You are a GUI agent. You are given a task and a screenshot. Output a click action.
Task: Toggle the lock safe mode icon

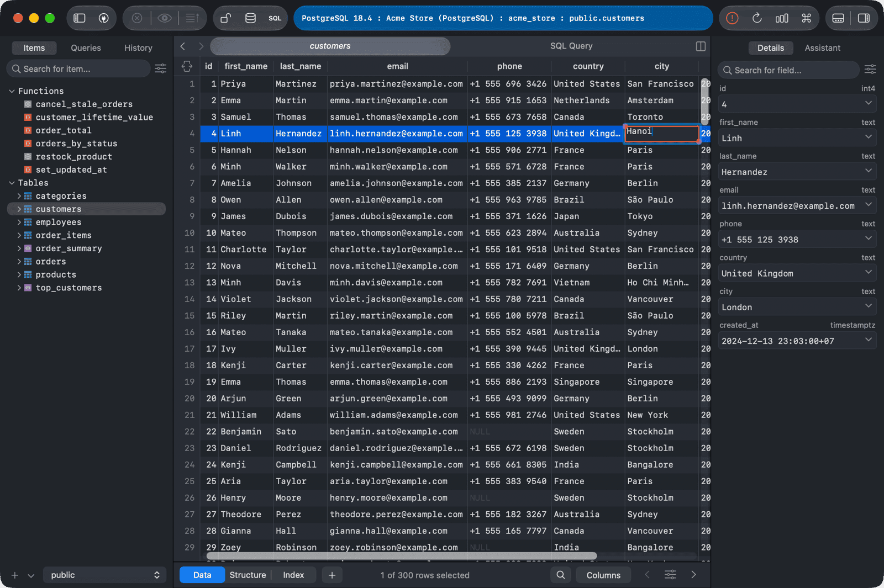click(x=225, y=18)
